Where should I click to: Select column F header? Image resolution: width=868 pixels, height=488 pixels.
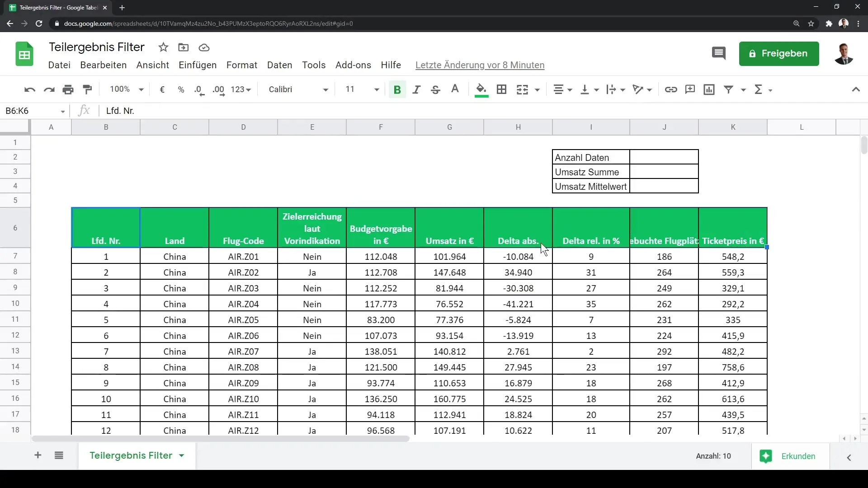tap(381, 127)
